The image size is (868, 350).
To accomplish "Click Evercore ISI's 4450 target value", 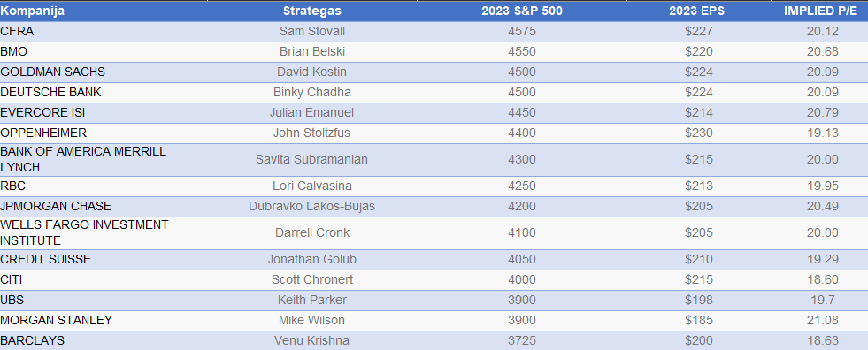I will click(x=522, y=113).
